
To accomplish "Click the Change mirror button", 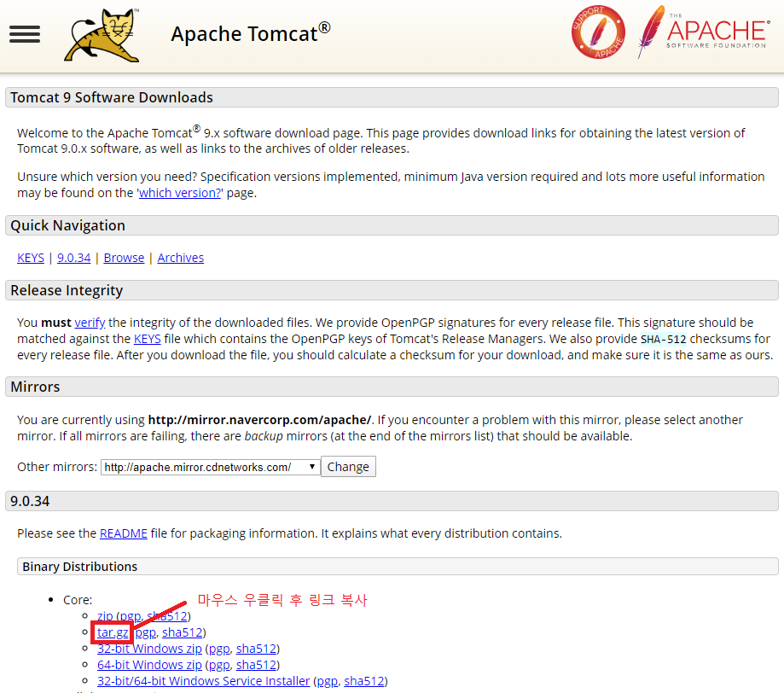I will click(348, 466).
